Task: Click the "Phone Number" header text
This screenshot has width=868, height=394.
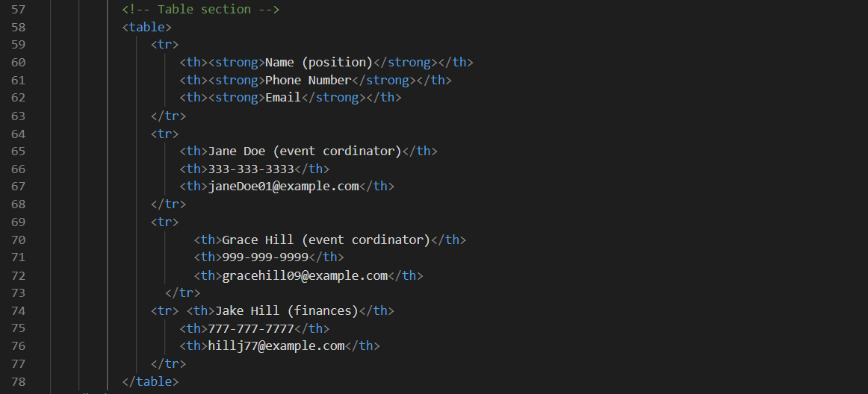Action: [x=308, y=80]
